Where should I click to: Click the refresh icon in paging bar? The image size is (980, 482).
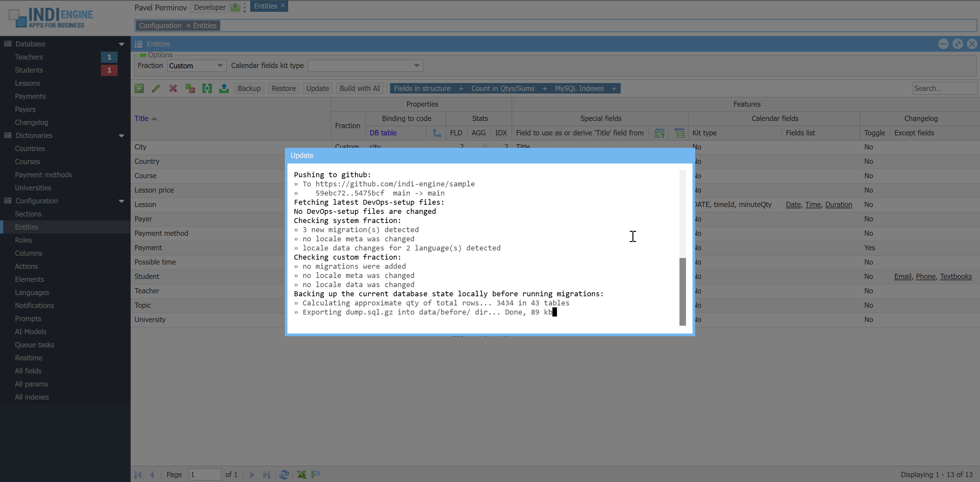point(284,474)
